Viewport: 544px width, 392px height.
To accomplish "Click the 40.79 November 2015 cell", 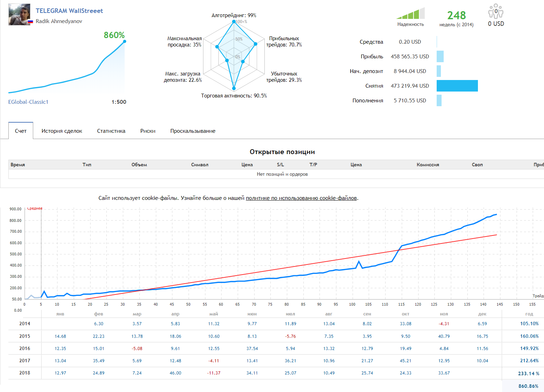I will pyautogui.click(x=444, y=336).
